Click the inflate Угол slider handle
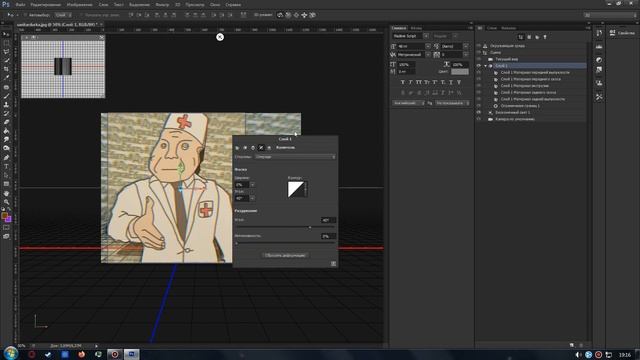Screen dimensions: 640x360 [310, 227]
